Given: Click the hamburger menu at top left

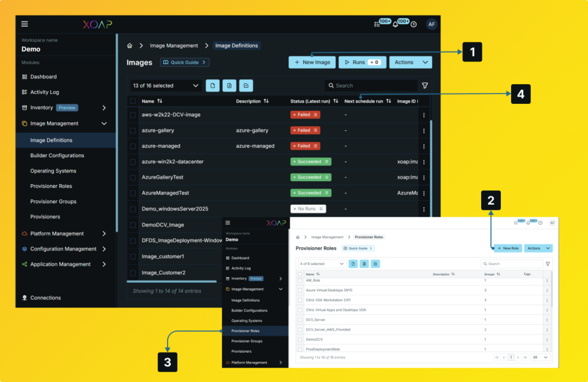Looking at the screenshot, I should pos(24,24).
